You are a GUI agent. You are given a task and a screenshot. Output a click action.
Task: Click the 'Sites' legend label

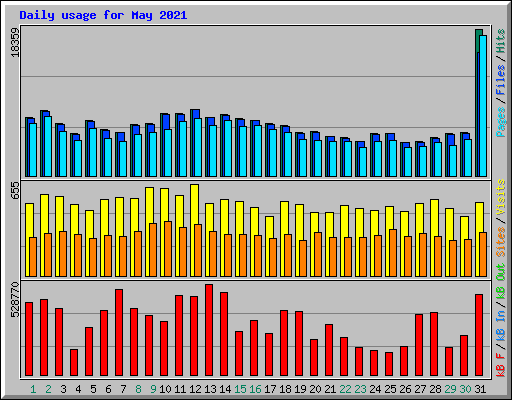pos(501,242)
